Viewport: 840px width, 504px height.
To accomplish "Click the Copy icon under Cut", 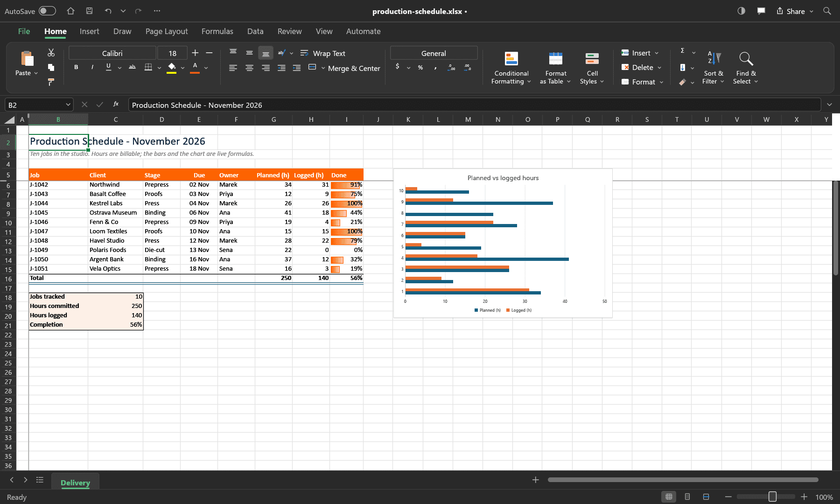I will [x=51, y=67].
